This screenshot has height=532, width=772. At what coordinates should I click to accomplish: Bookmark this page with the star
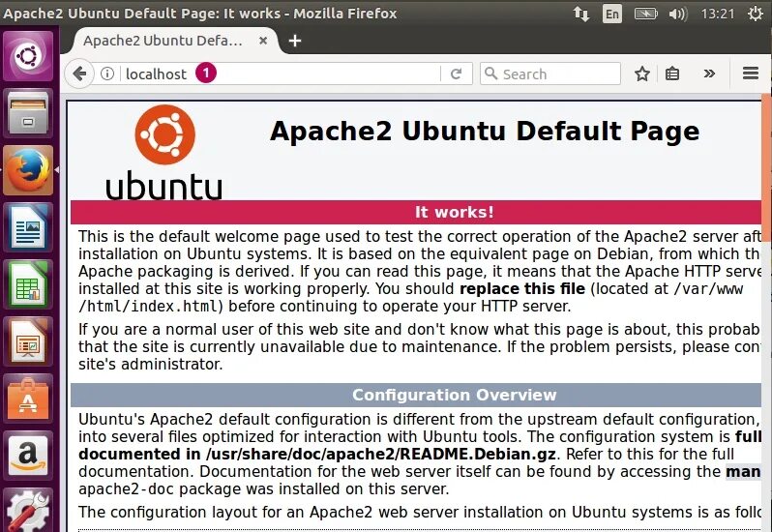642,74
